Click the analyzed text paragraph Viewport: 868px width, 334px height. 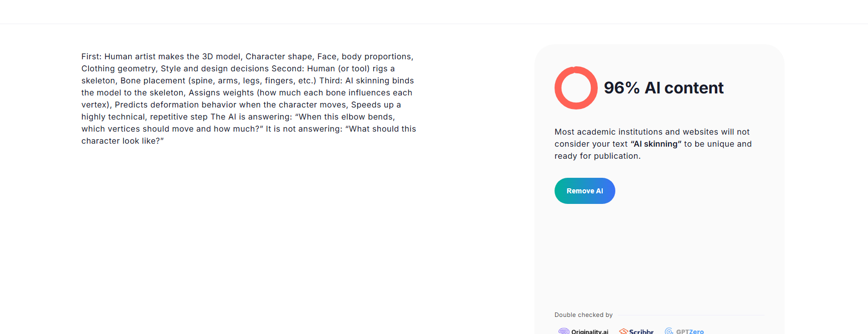pyautogui.click(x=249, y=98)
